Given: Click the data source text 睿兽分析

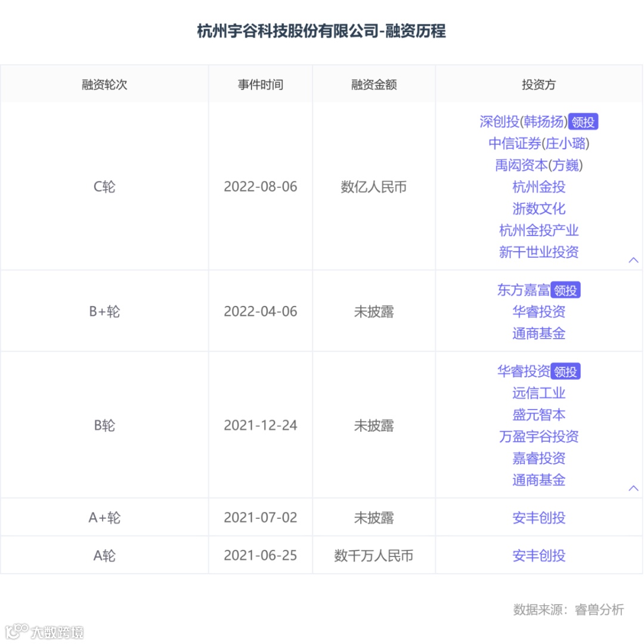Looking at the screenshot, I should (x=599, y=609).
